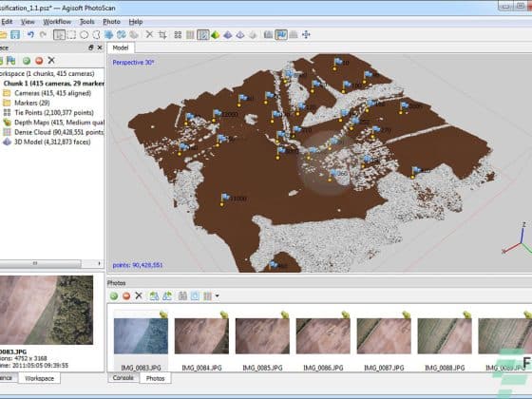Open the View menu
This screenshot has width=532, height=399.
tap(28, 22)
